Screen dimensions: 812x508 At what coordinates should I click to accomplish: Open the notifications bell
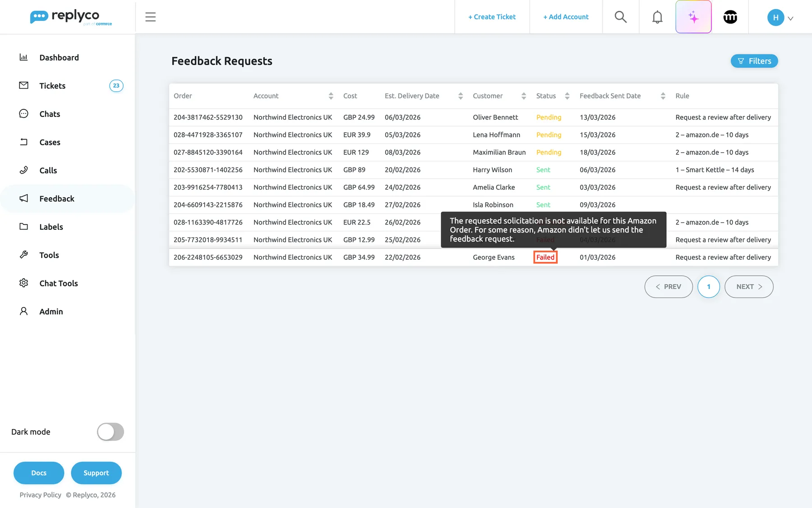tap(657, 17)
